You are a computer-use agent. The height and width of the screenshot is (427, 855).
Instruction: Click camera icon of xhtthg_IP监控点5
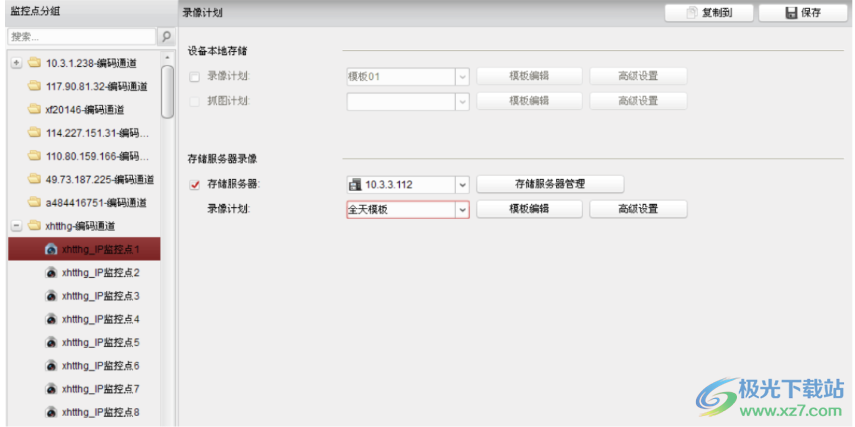51,342
